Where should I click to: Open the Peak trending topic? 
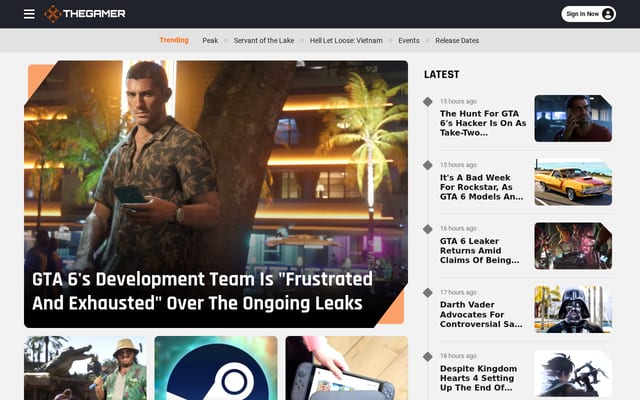(210, 40)
